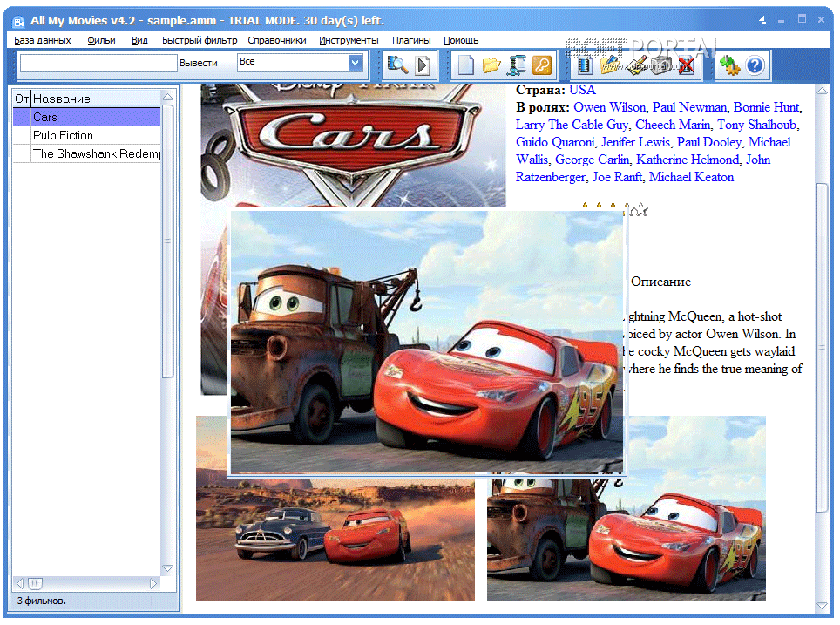Open database using the yellow folder icon

coord(491,65)
